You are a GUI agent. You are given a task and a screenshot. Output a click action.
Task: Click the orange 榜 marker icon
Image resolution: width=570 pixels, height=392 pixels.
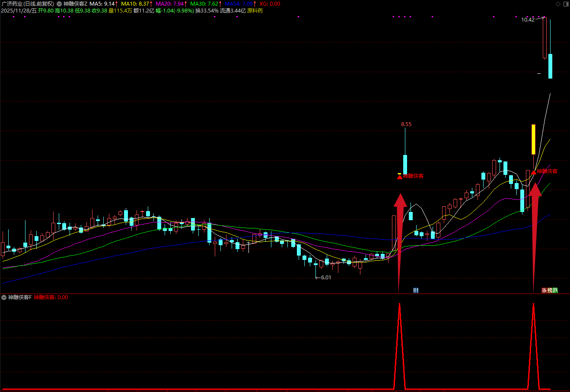550,291
